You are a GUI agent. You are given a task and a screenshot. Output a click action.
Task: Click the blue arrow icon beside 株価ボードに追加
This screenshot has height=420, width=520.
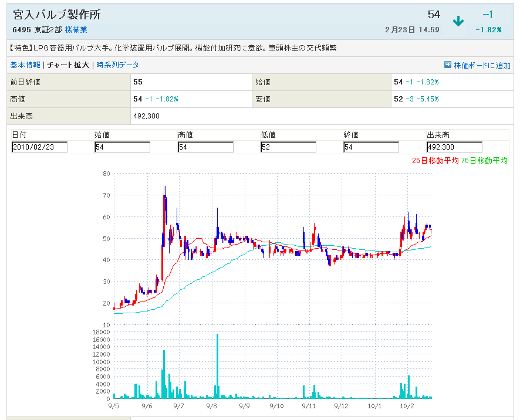click(x=448, y=65)
